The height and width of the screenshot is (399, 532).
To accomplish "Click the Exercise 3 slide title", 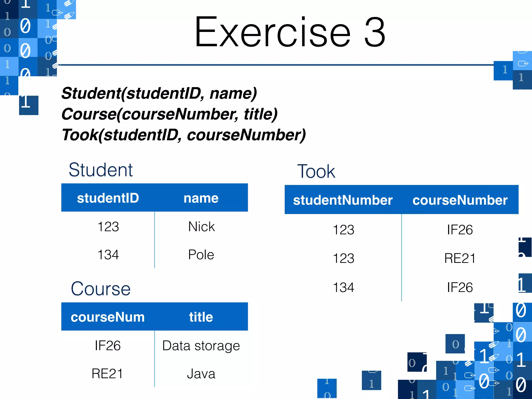I will (x=290, y=32).
